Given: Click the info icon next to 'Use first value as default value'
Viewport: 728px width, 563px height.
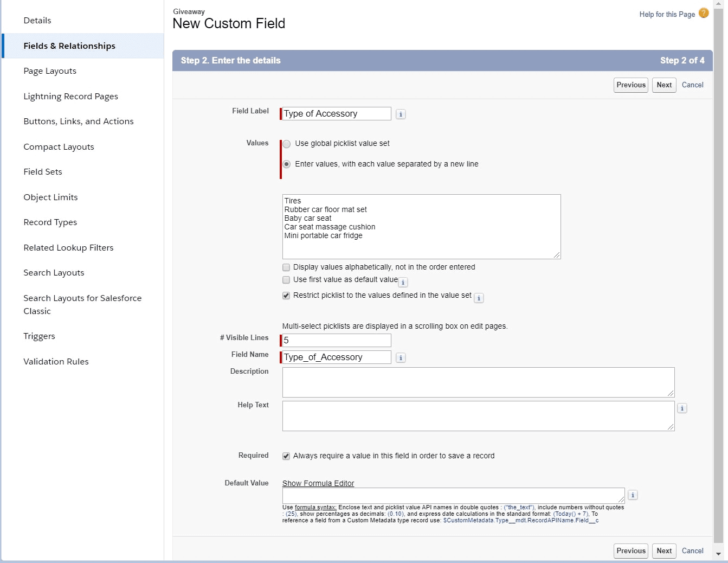Looking at the screenshot, I should coord(403,283).
